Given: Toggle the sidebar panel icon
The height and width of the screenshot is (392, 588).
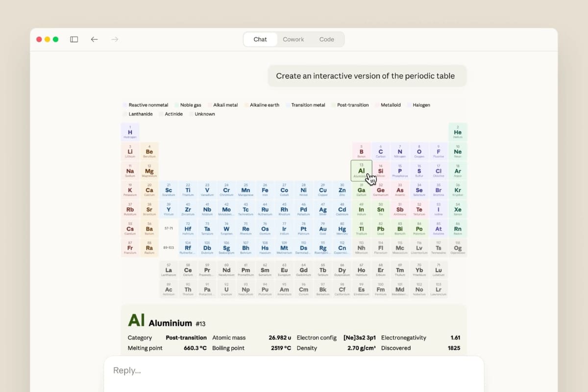Looking at the screenshot, I should tap(74, 39).
